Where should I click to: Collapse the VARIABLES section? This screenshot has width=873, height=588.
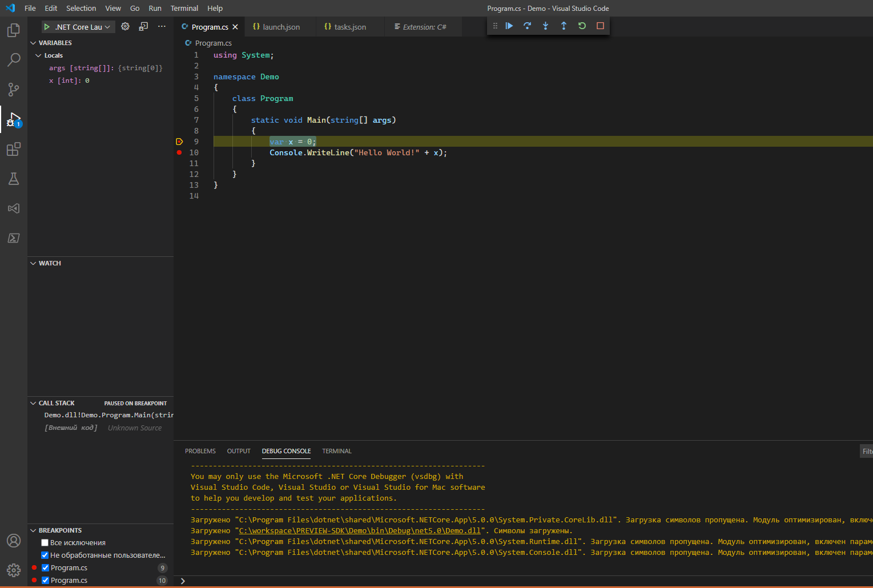coord(100,43)
